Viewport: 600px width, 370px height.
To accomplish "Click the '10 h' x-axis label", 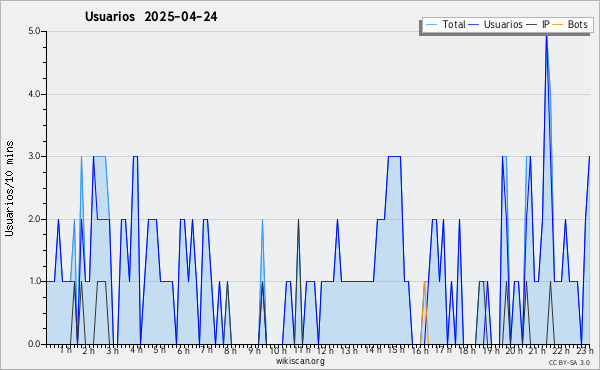I will (x=278, y=351).
